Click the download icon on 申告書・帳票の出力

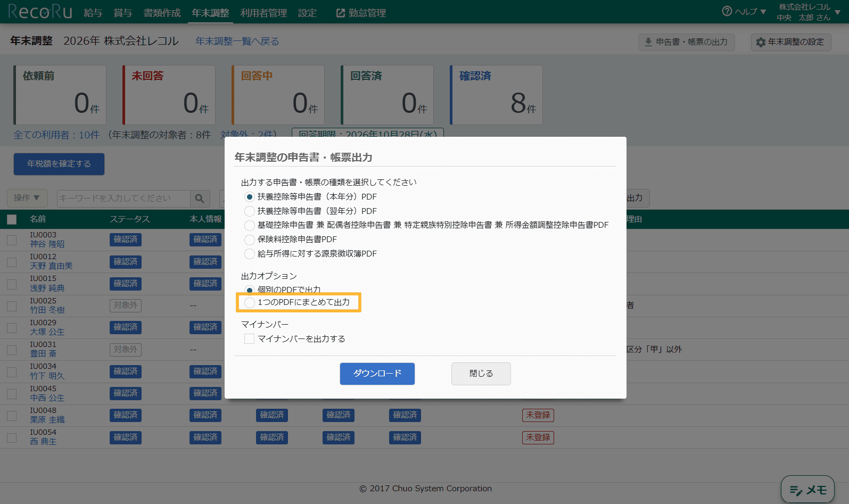pos(648,42)
